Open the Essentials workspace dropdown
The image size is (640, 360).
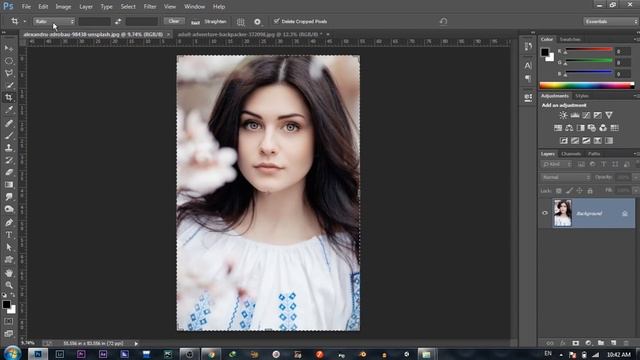pyautogui.click(x=610, y=21)
